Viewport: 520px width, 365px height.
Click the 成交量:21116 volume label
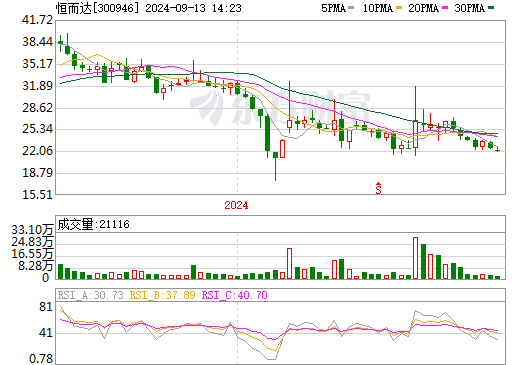tap(93, 224)
